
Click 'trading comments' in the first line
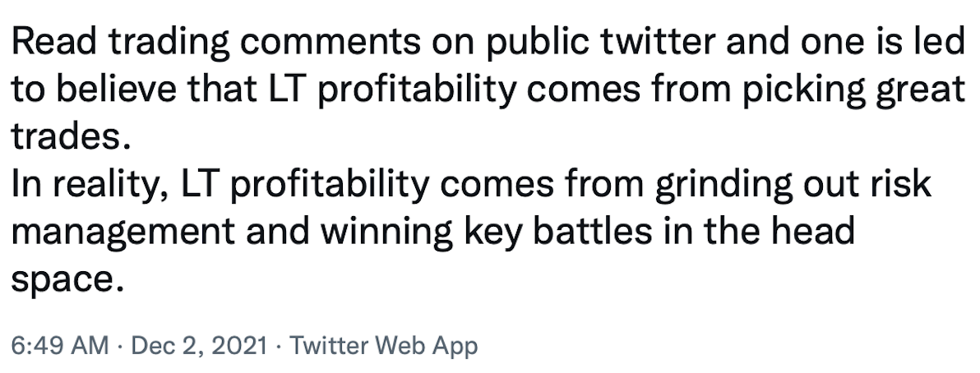264,43
